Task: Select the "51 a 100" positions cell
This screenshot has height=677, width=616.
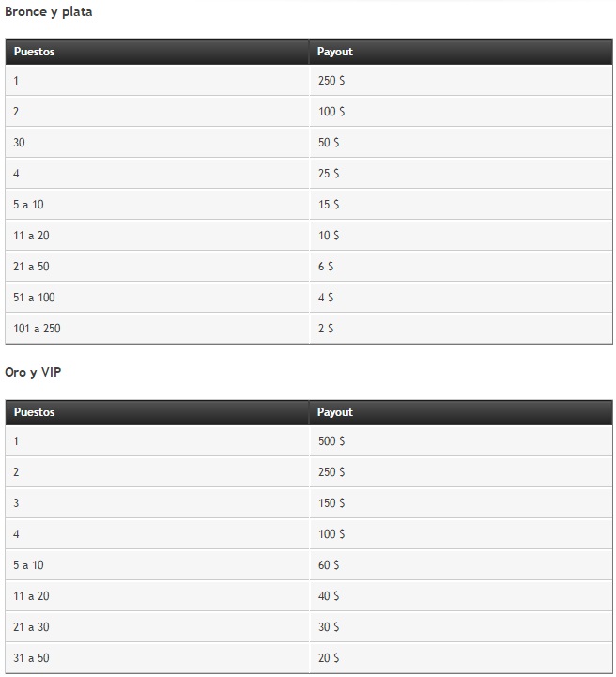Action: point(34,298)
